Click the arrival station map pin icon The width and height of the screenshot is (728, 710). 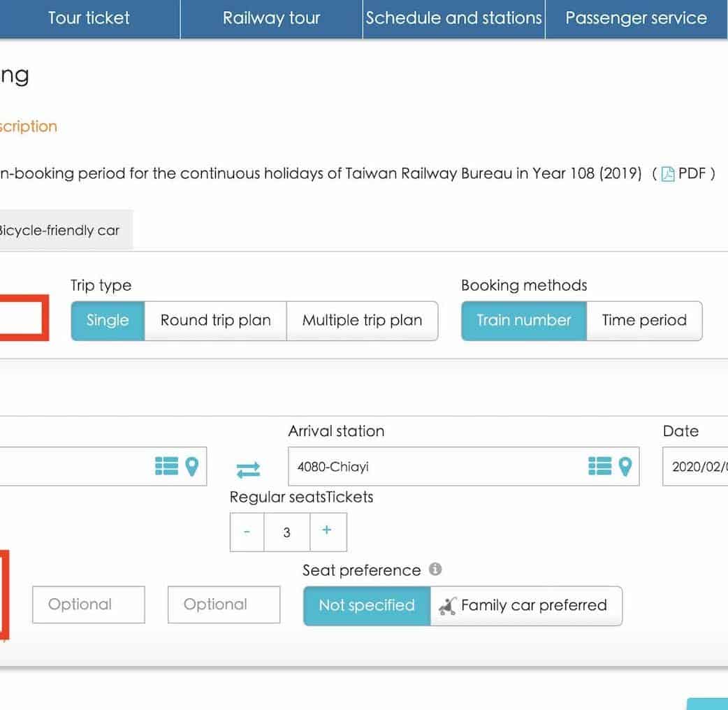tap(625, 466)
